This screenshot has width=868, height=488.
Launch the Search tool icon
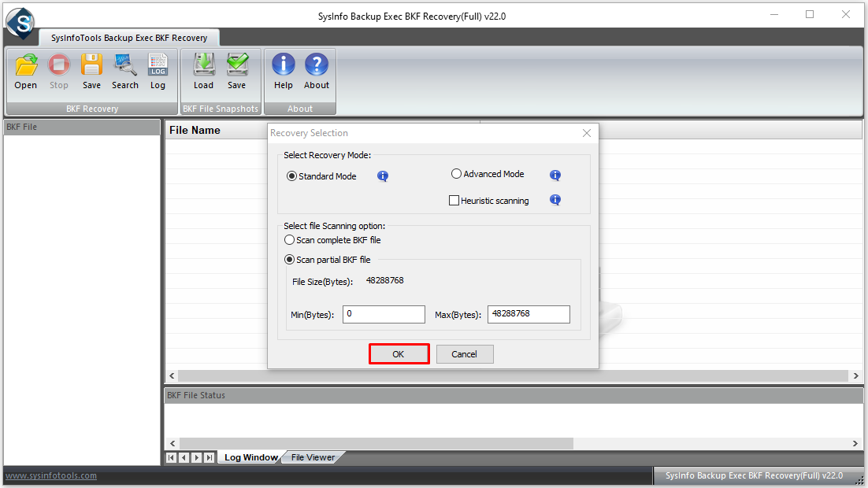[125, 71]
